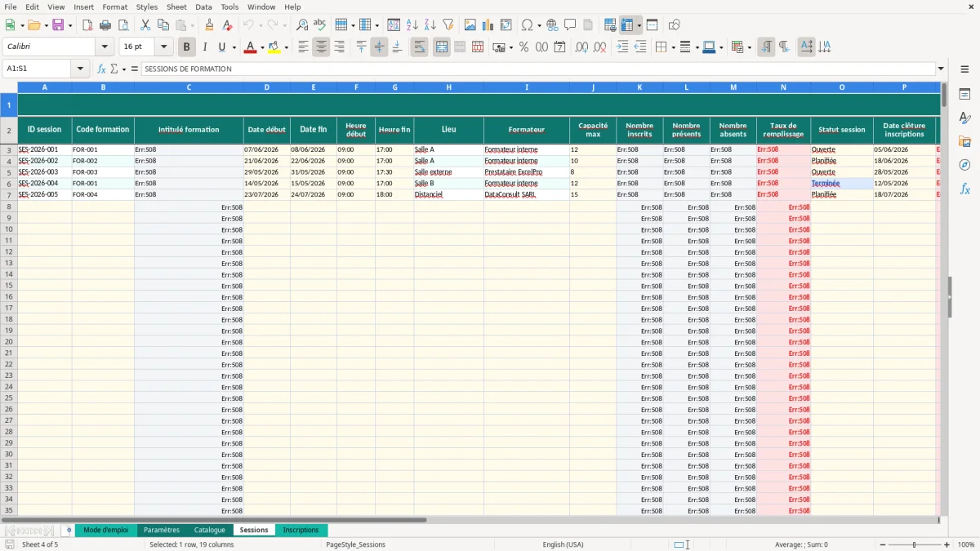Click the Clear Direct Formatting icon

pyautogui.click(x=227, y=25)
